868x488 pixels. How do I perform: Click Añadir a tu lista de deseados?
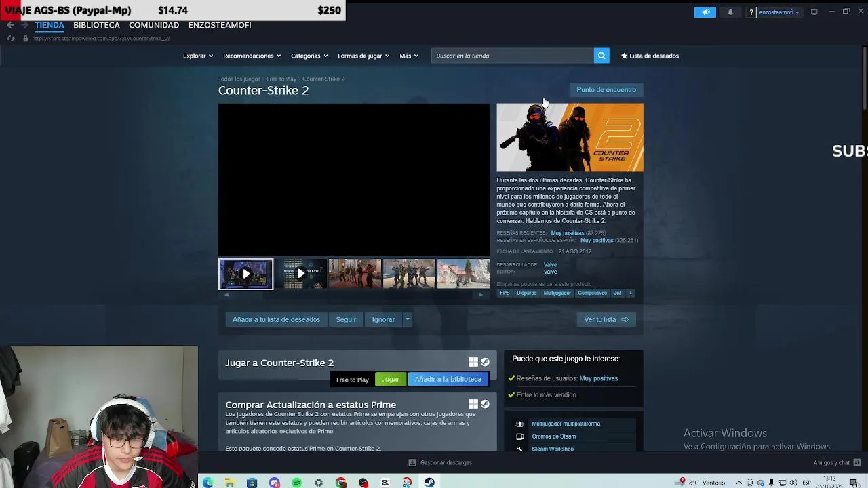pos(276,319)
